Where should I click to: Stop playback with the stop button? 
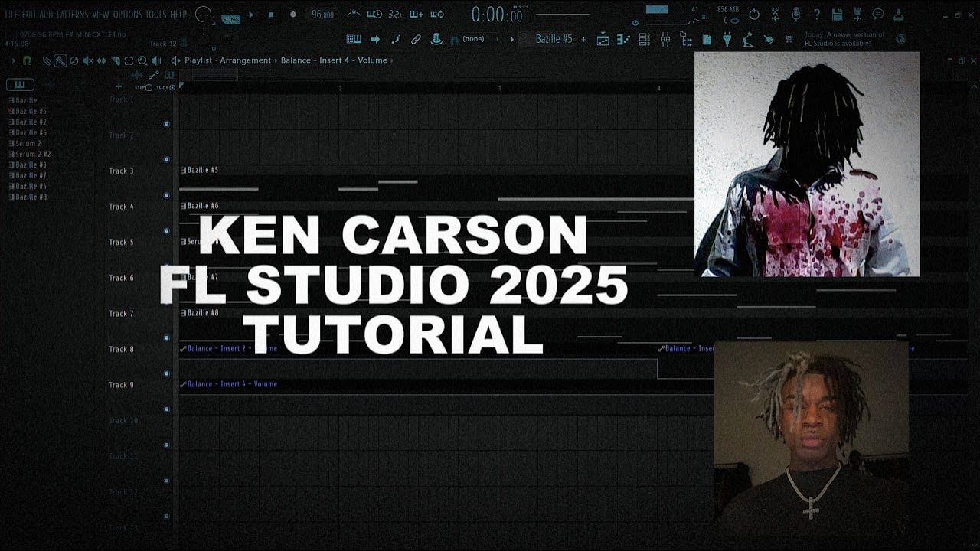click(271, 15)
